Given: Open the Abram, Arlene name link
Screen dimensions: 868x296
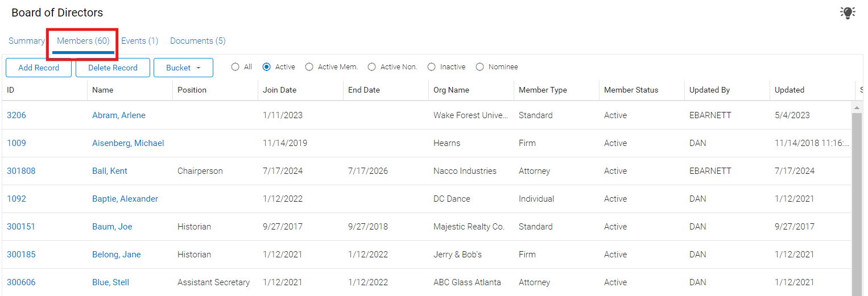Looking at the screenshot, I should tap(119, 115).
